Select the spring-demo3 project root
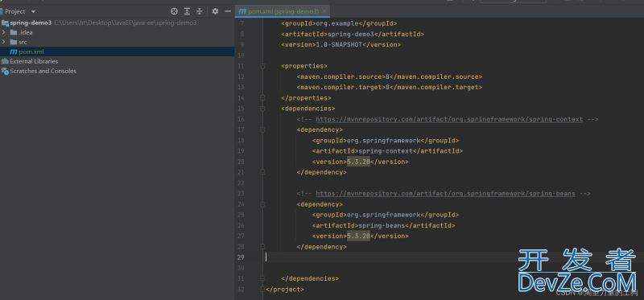The width and height of the screenshot is (644, 300). 31,23
